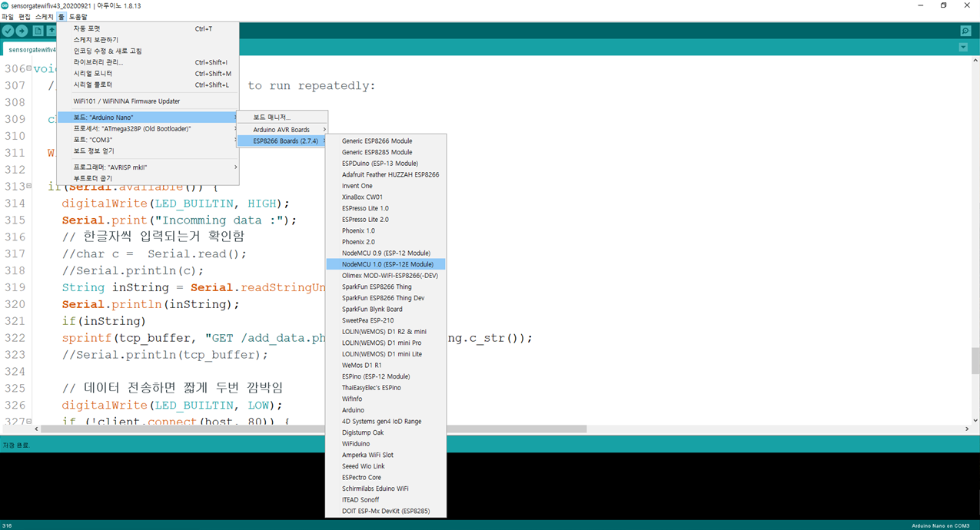Screen dimensions: 980x530
Task: Click the Upload arrow toolbar icon
Action: 22,31
